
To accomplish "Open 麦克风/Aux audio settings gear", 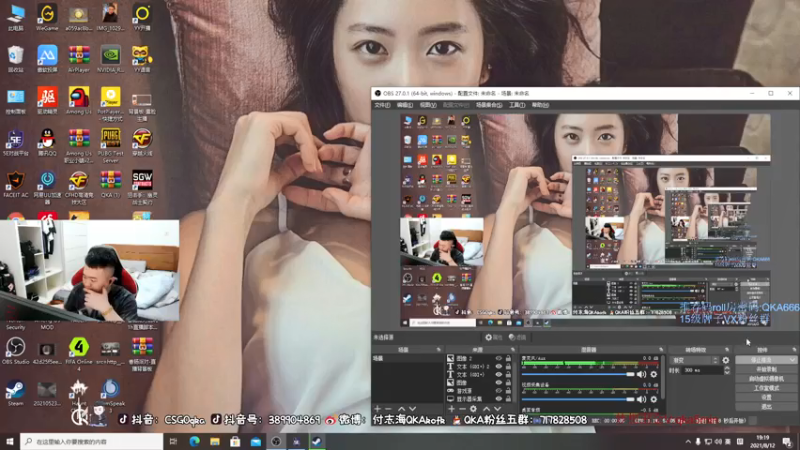I will tap(654, 374).
